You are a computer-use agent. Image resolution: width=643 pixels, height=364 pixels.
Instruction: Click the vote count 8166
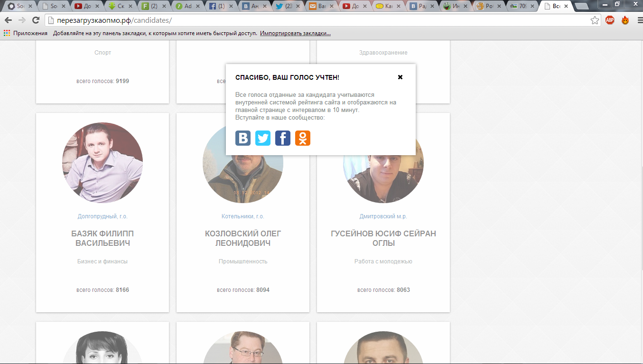(122, 290)
